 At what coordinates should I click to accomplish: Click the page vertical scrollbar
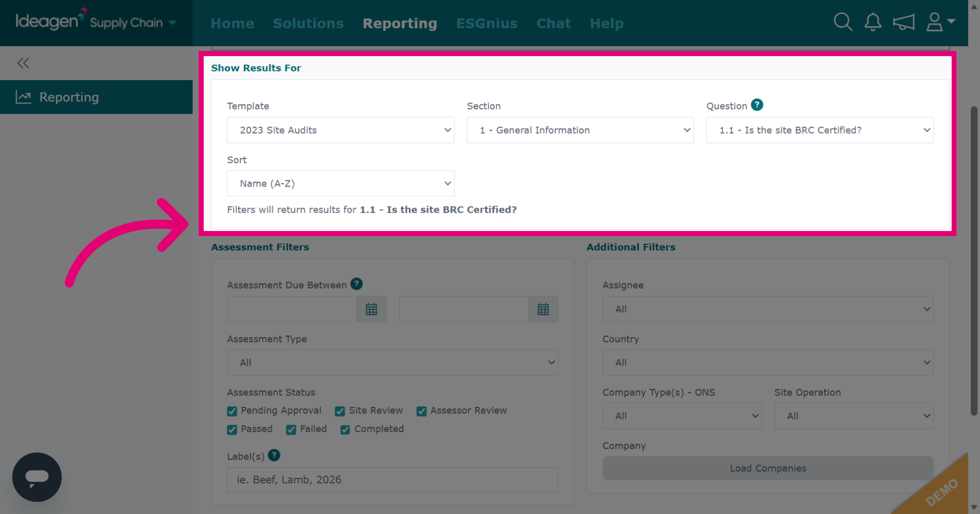point(974,260)
